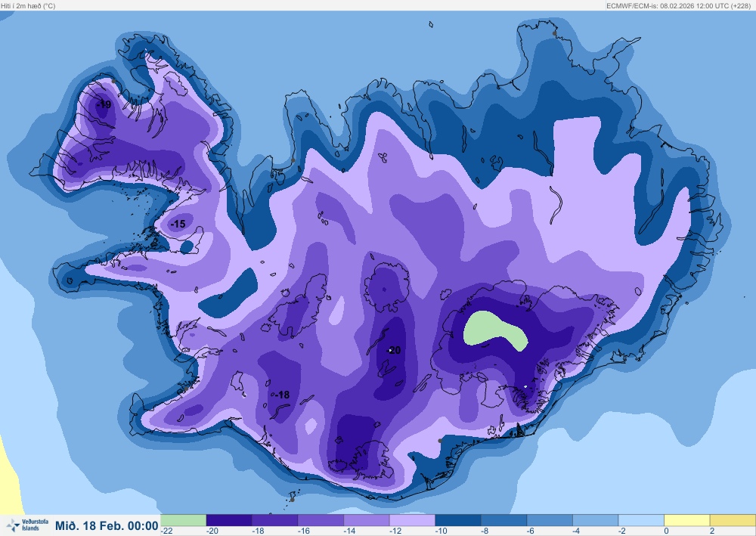
Task: Pick the darker yellow legend swatch at 2
Action: pos(733,520)
